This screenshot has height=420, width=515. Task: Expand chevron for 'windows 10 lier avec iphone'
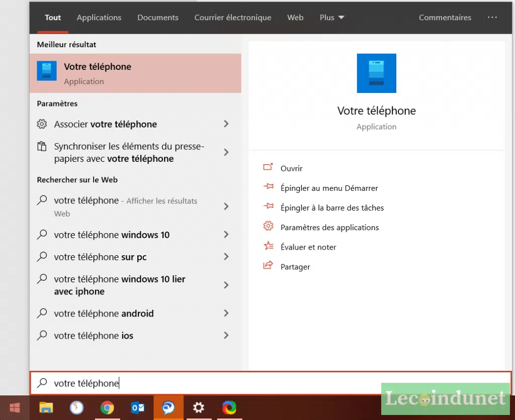[x=226, y=285]
